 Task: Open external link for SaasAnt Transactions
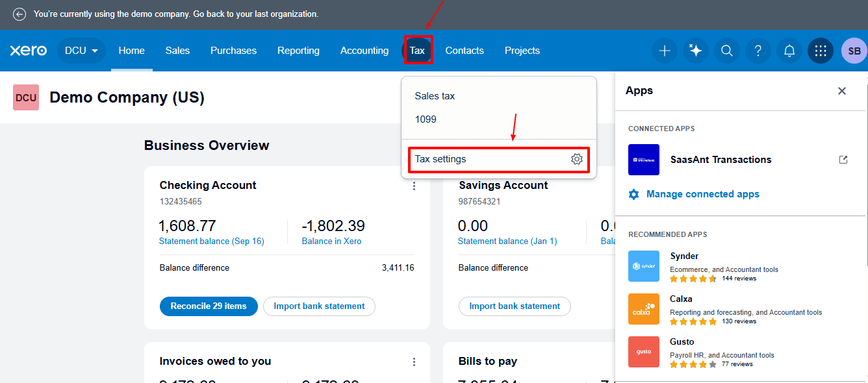coord(843,160)
